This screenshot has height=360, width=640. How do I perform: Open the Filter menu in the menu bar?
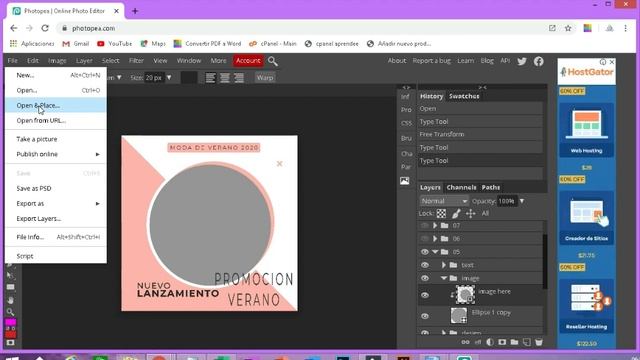(x=136, y=61)
